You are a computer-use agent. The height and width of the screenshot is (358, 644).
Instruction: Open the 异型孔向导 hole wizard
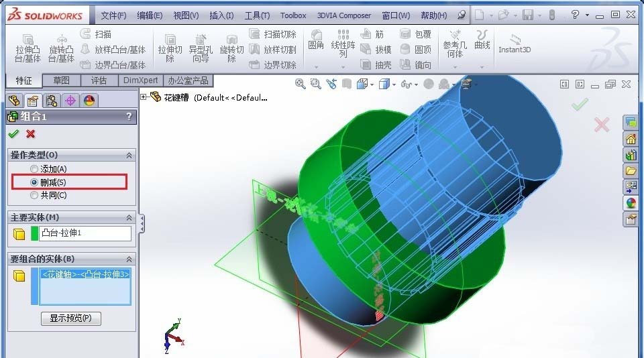pos(201,48)
